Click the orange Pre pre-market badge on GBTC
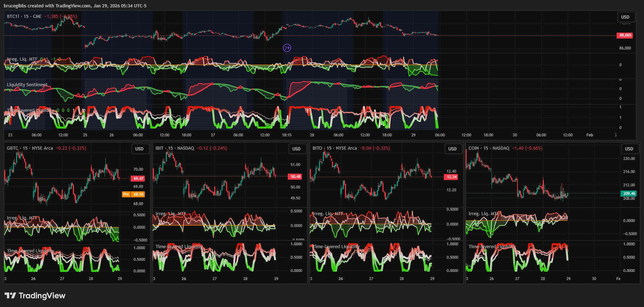This screenshot has height=307, width=644. [126, 194]
